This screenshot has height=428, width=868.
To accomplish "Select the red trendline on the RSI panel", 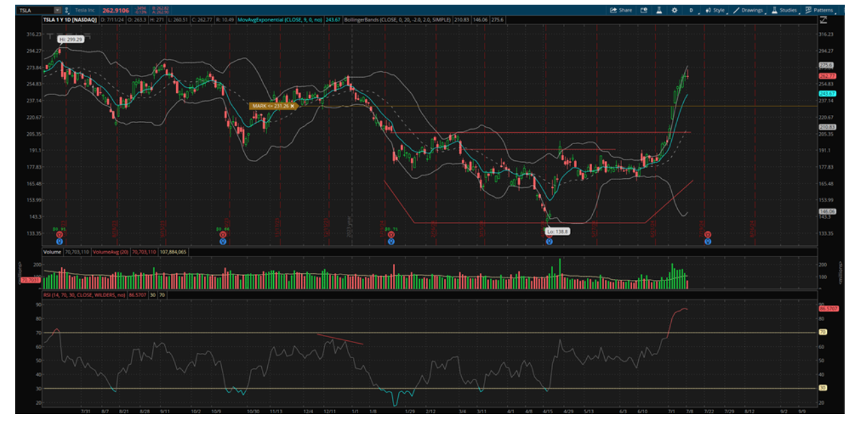I will 340,339.
